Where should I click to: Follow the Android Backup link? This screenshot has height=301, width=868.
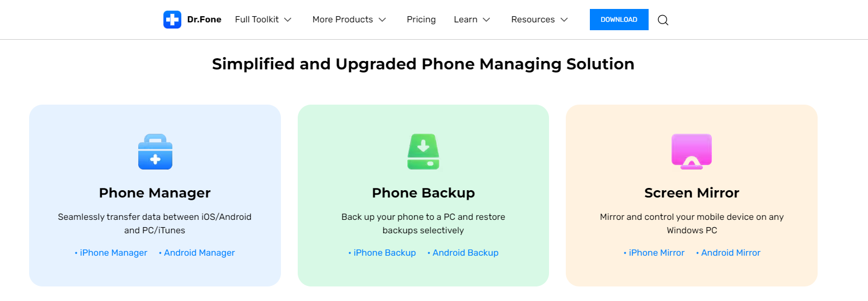tap(463, 253)
